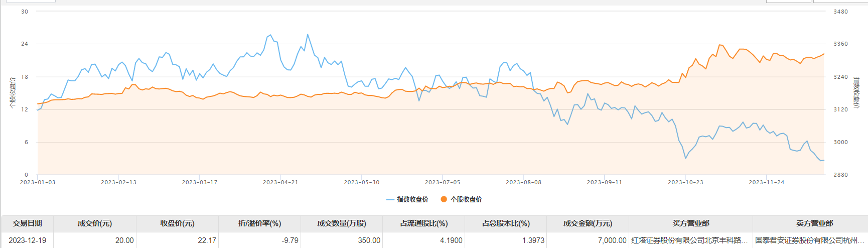Click the right axis value 3240

tap(841, 77)
